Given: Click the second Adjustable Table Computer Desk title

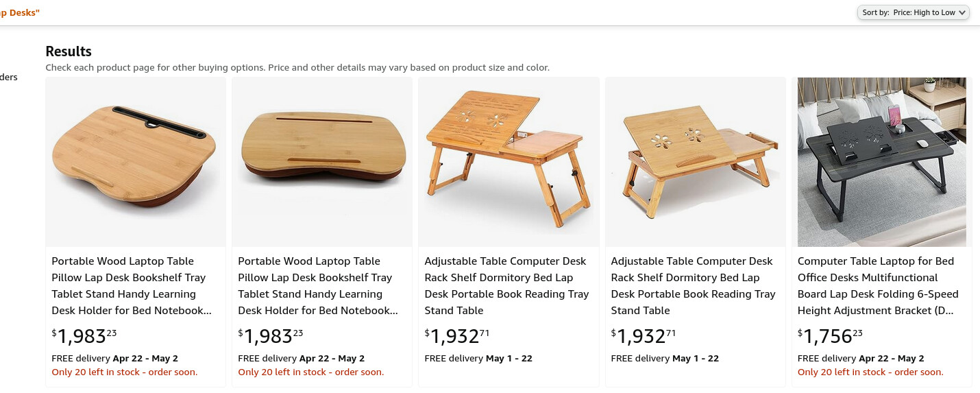Looking at the screenshot, I should (693, 286).
